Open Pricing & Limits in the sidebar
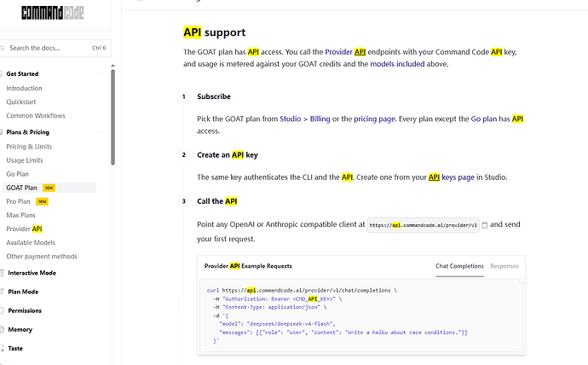The height and width of the screenshot is (365, 588). pos(29,147)
